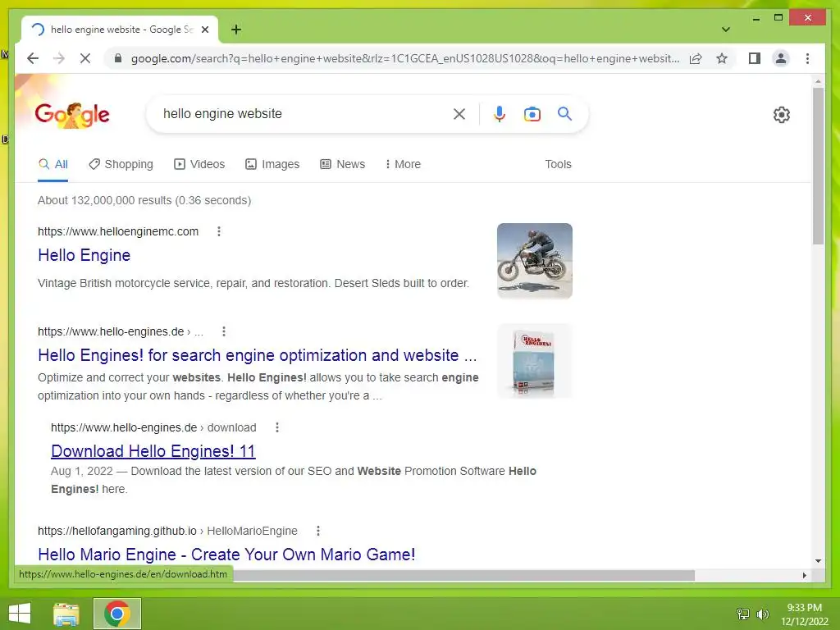Screen dimensions: 840x630
Task: View site security lock info
Action: tap(118, 58)
